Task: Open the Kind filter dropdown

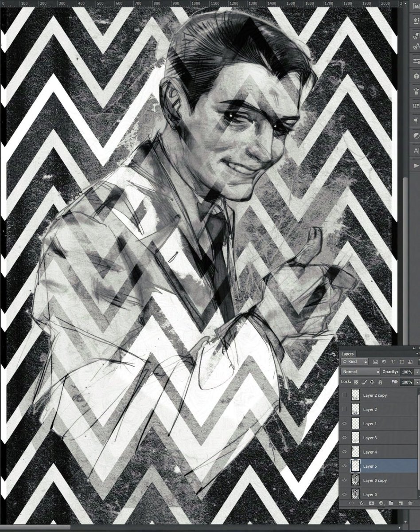Action: pos(354,362)
